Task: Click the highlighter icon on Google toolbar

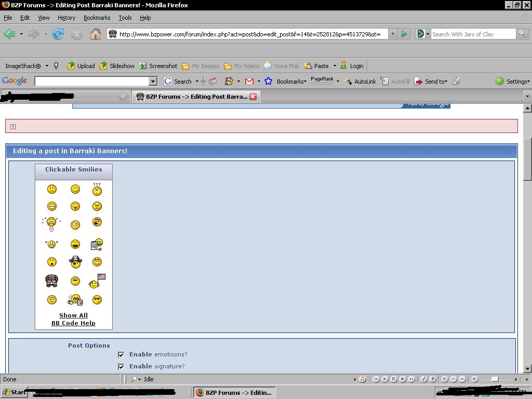Action: tap(457, 81)
